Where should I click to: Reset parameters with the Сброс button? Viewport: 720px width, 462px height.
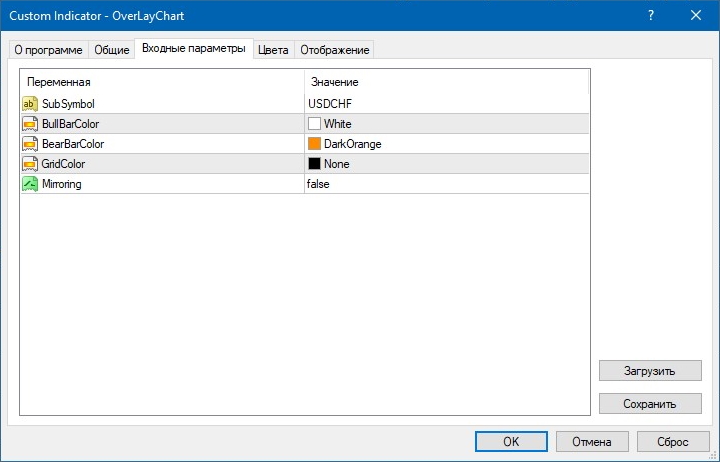click(672, 441)
